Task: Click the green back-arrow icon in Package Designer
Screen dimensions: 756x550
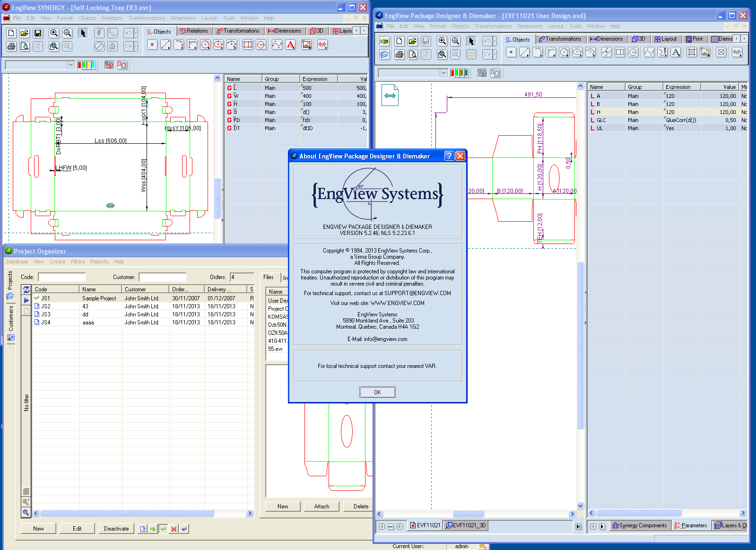Action: [384, 41]
